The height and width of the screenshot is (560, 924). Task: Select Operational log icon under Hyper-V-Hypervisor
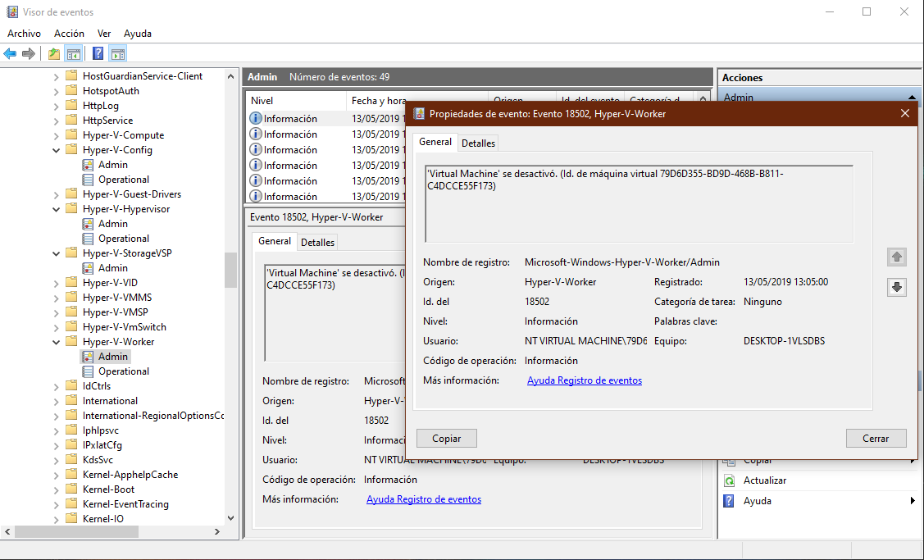pos(88,239)
